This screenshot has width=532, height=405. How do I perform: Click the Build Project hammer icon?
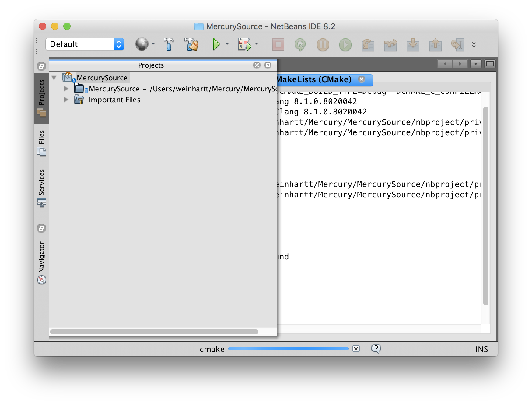(x=169, y=44)
